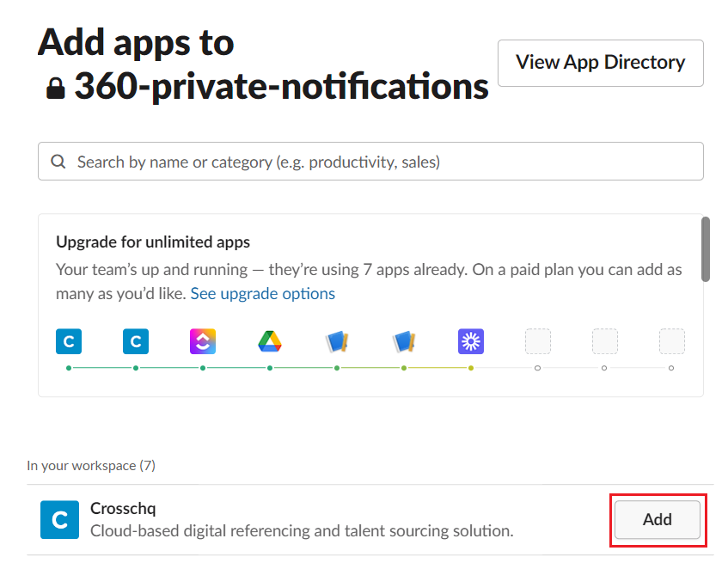
Task: Click the Google Drive app icon
Action: pos(270,341)
